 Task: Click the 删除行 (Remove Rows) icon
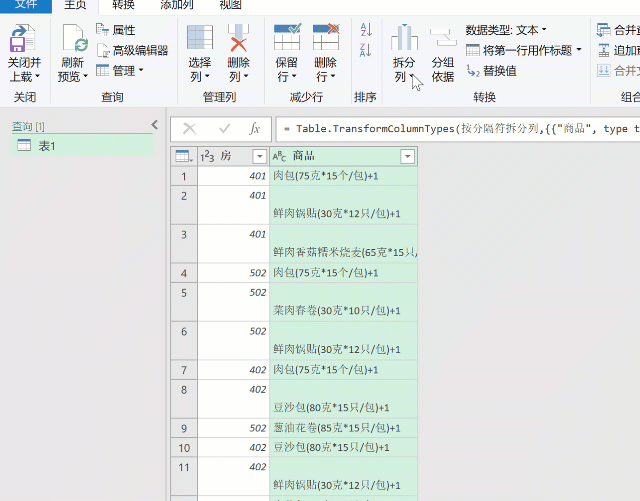[325, 41]
